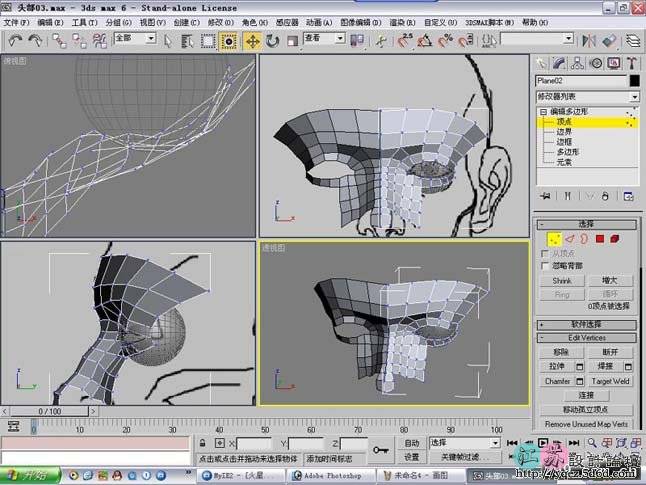Enable the 忽略背部 checkbox
This screenshot has width=646, height=485.
click(545, 266)
